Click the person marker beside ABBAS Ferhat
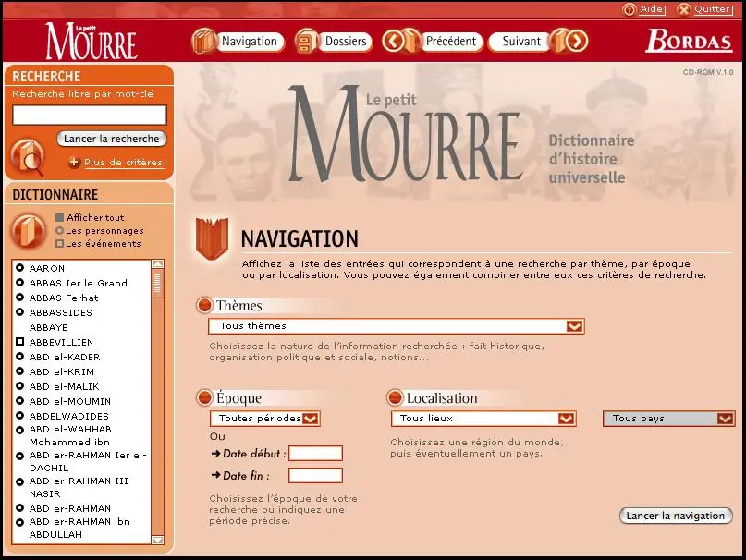This screenshot has width=746, height=560. click(x=20, y=298)
